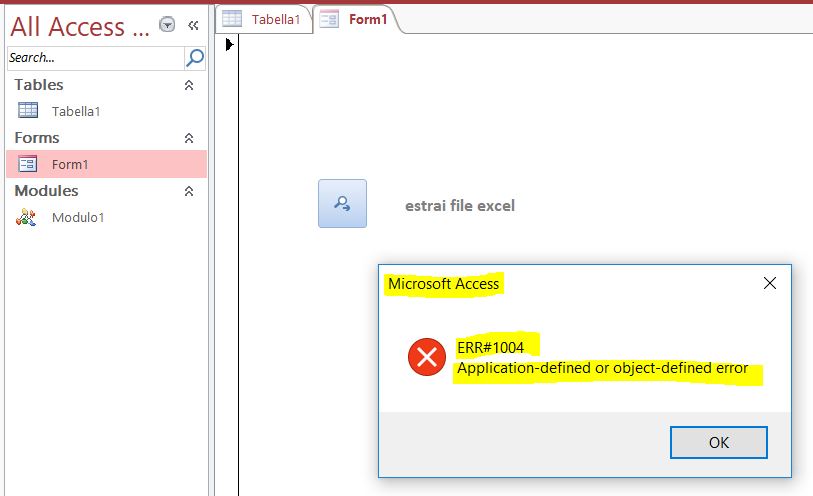
Task: Collapse the Tables group
Action: tap(189, 85)
